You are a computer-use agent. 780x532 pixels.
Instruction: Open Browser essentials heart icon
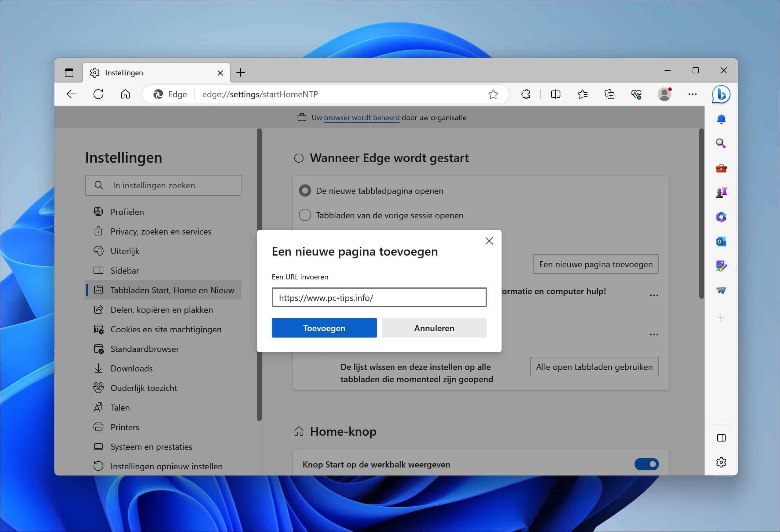pos(637,94)
